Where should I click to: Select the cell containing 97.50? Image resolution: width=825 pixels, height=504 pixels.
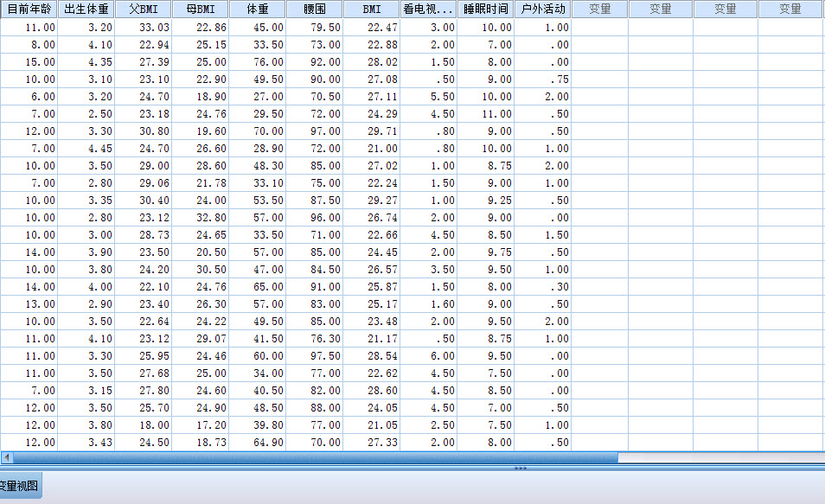315,356
